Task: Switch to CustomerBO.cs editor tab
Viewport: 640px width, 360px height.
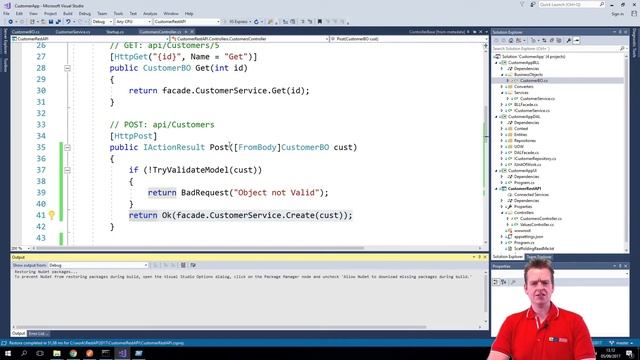Action: [x=26, y=32]
